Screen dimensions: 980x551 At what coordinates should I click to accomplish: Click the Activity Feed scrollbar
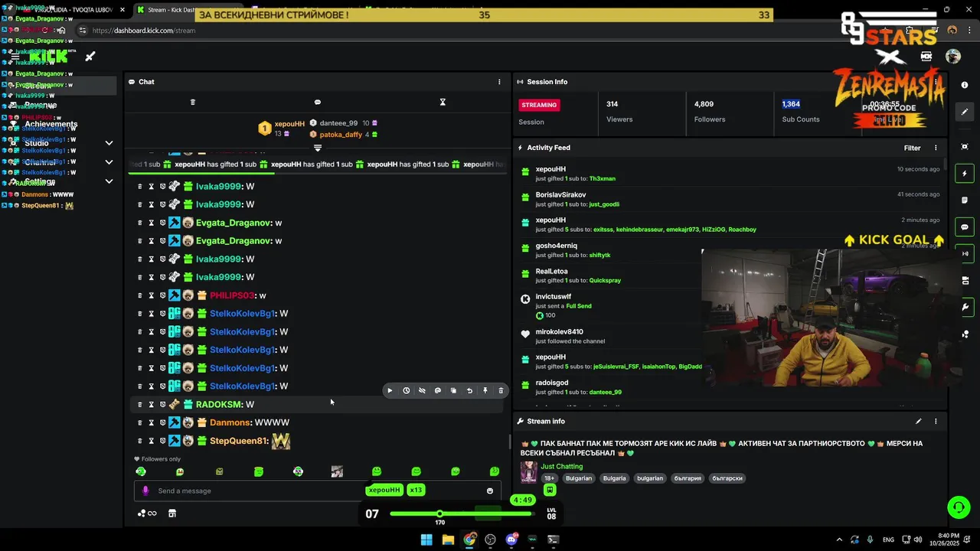coord(945,164)
